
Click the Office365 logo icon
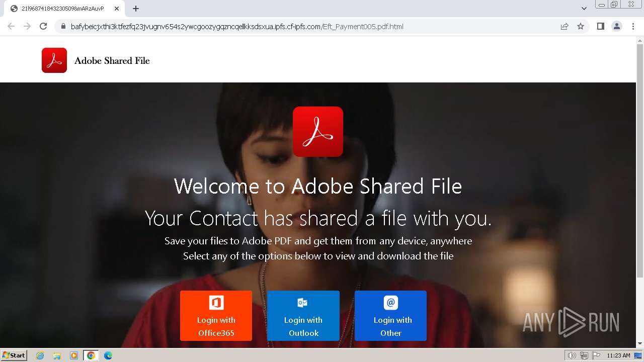tap(216, 303)
